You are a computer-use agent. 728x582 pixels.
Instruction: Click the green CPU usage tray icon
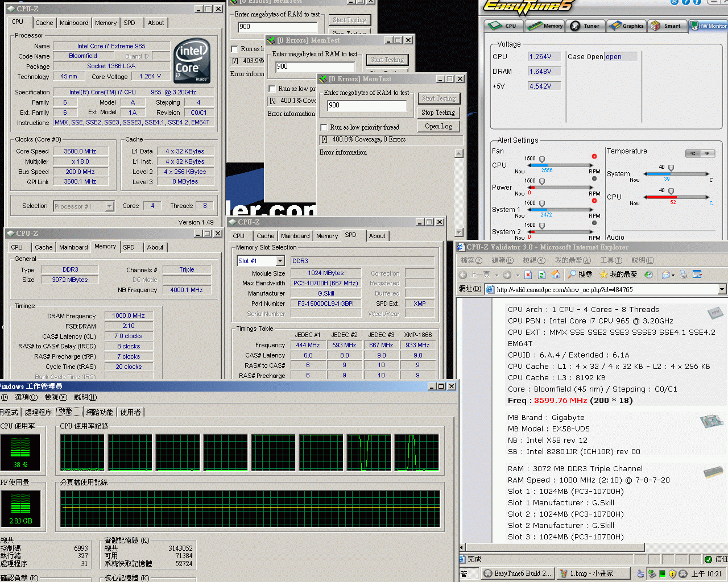coord(662,573)
